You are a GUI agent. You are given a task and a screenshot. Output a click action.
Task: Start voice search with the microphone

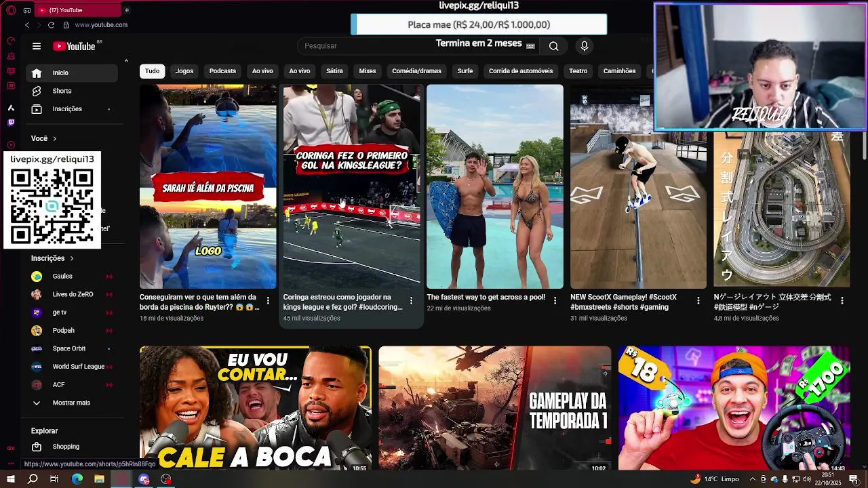pos(585,46)
